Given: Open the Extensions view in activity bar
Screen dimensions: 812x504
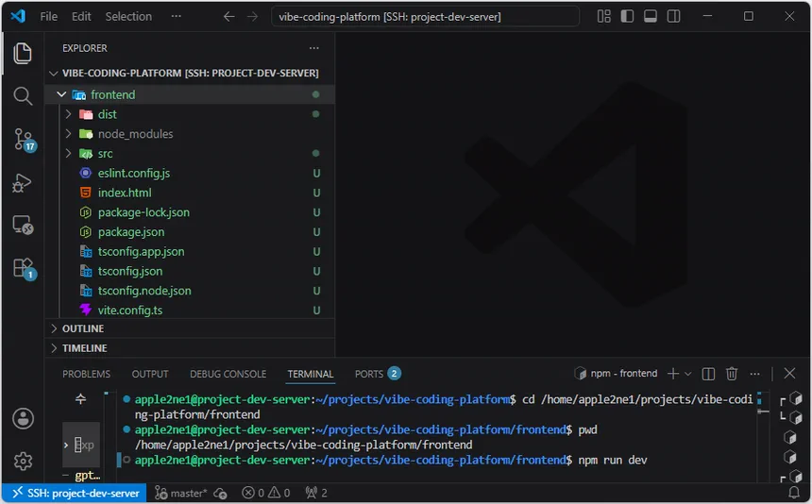Looking at the screenshot, I should coord(24,269).
